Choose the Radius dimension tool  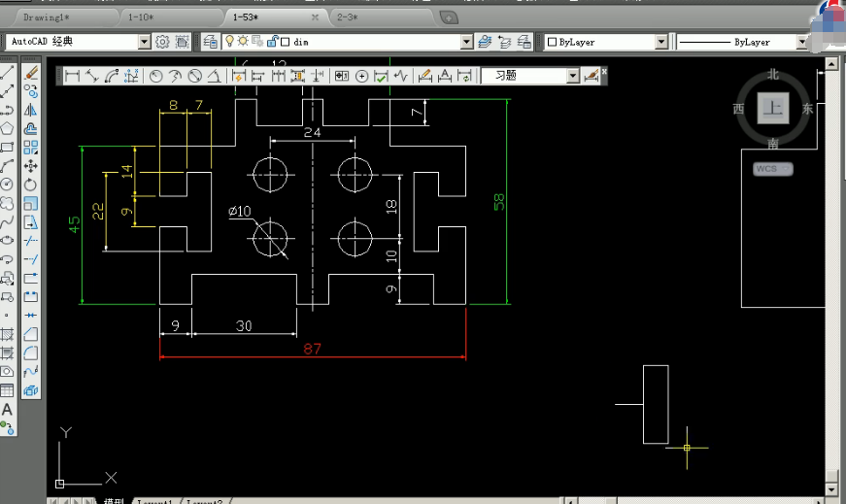click(156, 76)
